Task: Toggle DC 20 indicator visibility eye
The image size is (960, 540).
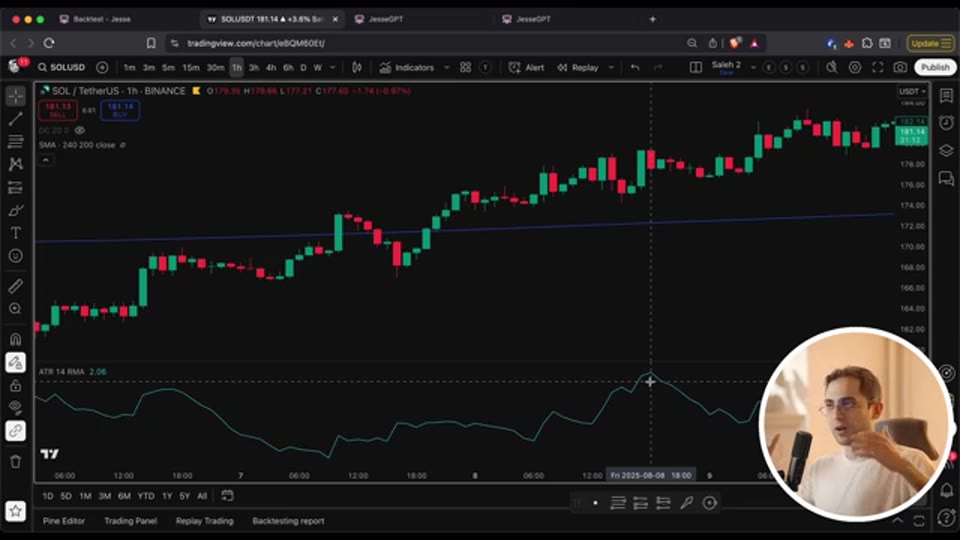Action: tap(80, 130)
